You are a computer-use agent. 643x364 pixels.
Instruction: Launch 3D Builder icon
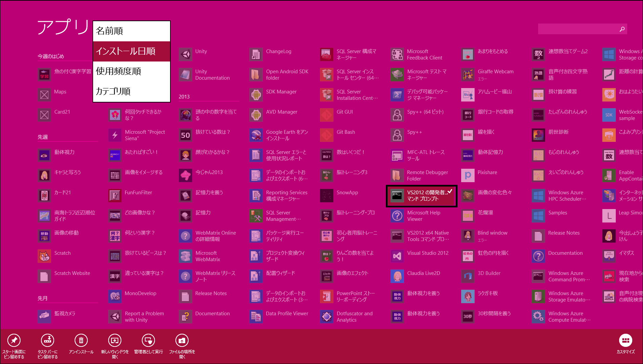point(468,276)
